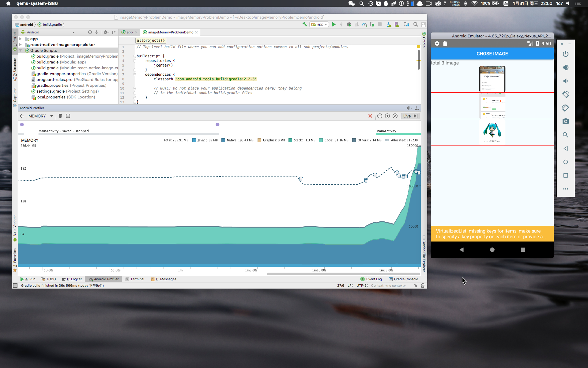This screenshot has height=368, width=588.
Task: Toggle the Device File Explorer side panel
Action: [x=424, y=254]
